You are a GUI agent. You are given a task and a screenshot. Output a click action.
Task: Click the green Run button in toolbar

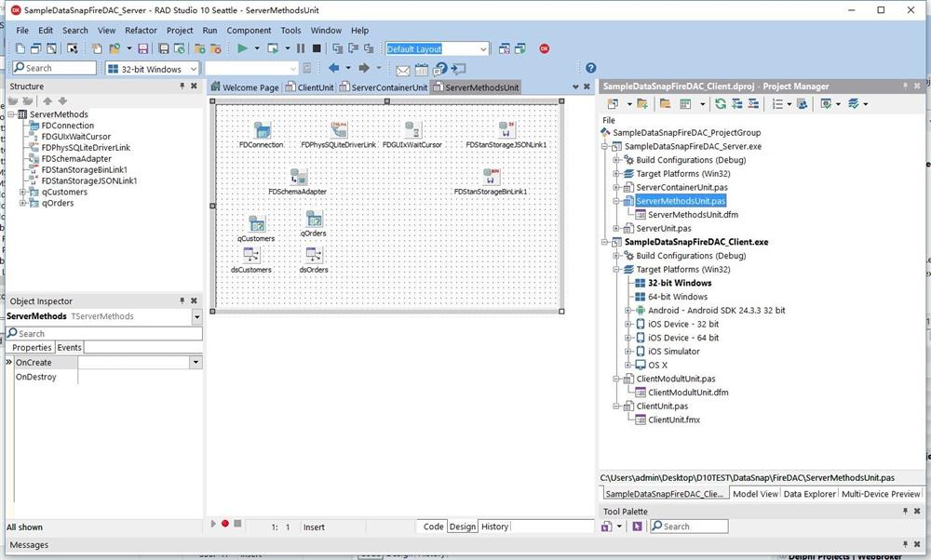242,48
